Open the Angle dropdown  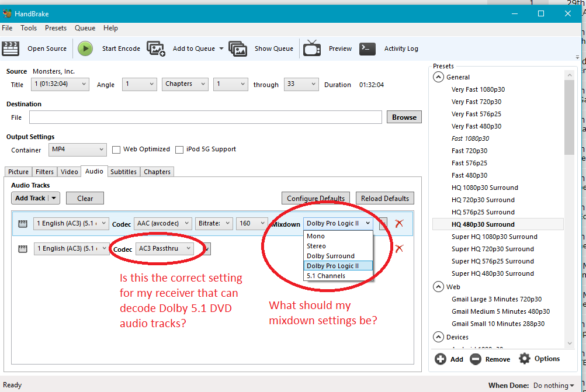[139, 84]
